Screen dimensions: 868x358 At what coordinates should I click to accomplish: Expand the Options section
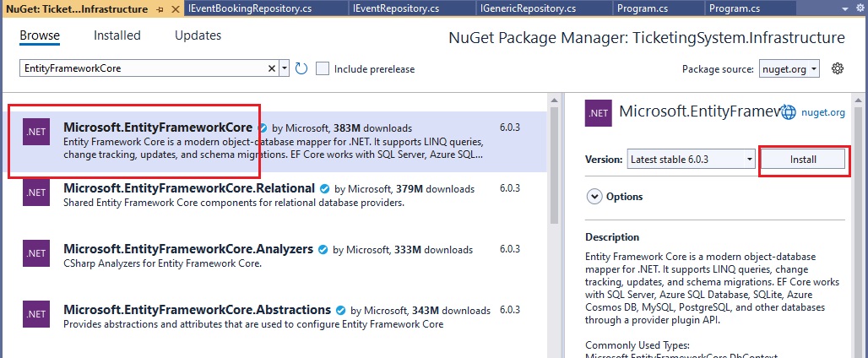click(x=594, y=197)
